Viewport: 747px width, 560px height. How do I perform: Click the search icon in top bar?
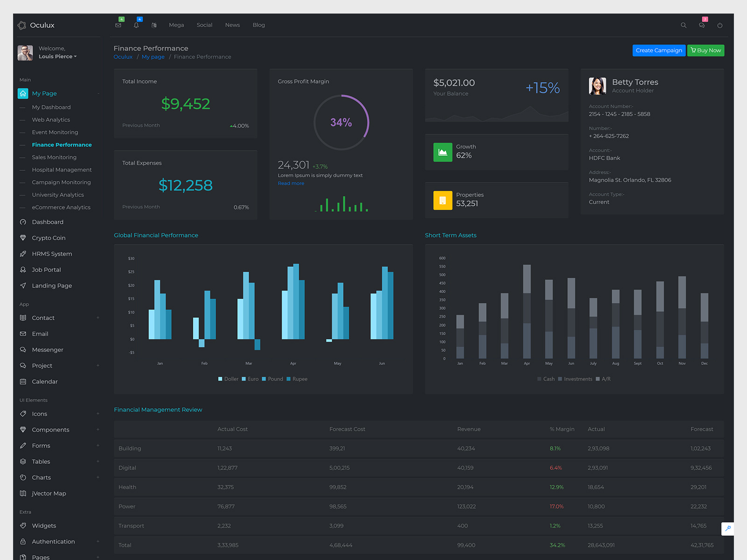click(684, 25)
